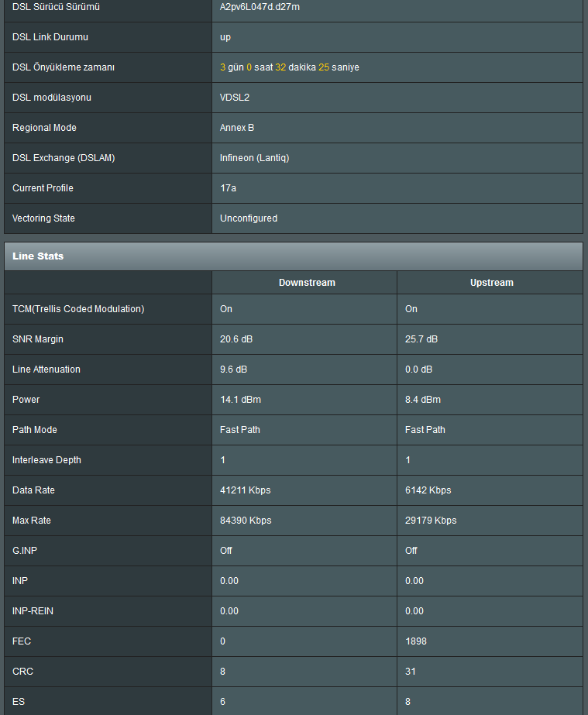Click the upstream CRC count 31
This screenshot has height=715, width=588.
411,671
